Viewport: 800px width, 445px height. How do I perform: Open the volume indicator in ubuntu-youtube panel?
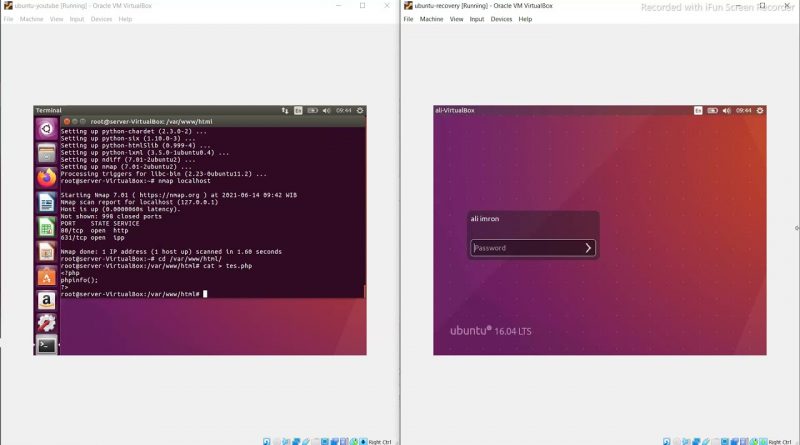pos(327,110)
